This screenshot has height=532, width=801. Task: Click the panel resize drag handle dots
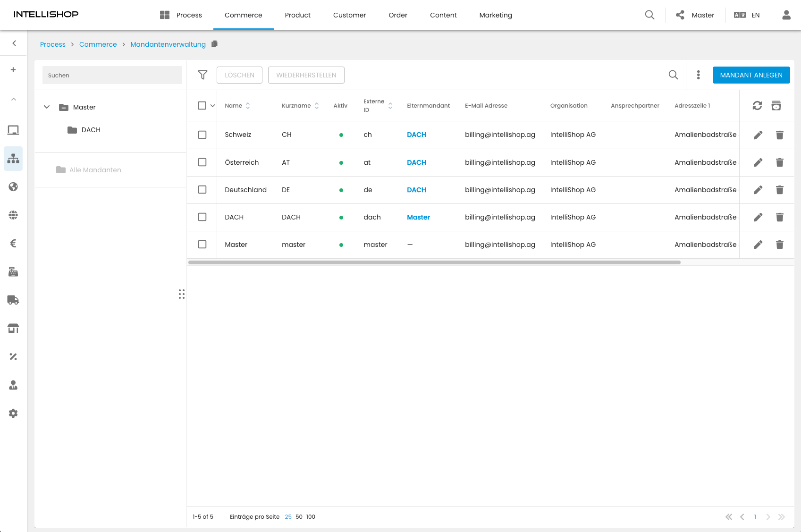tap(182, 294)
